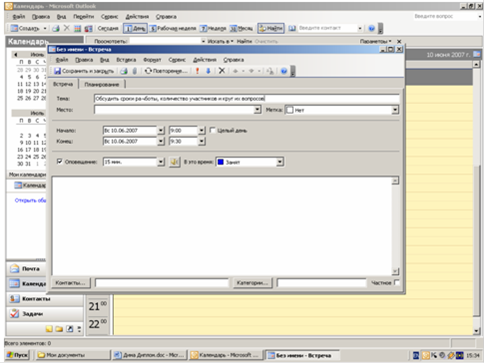Open the help icon in the meeting toolbar
The height and width of the screenshot is (364, 485).
(284, 71)
